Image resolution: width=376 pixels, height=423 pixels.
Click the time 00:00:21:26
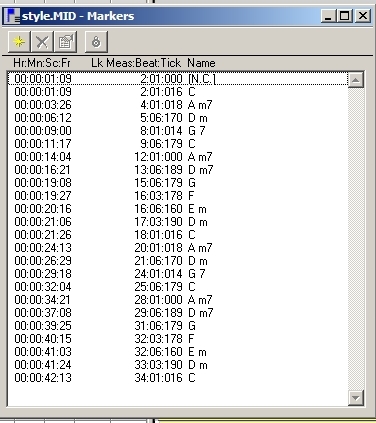click(43, 235)
